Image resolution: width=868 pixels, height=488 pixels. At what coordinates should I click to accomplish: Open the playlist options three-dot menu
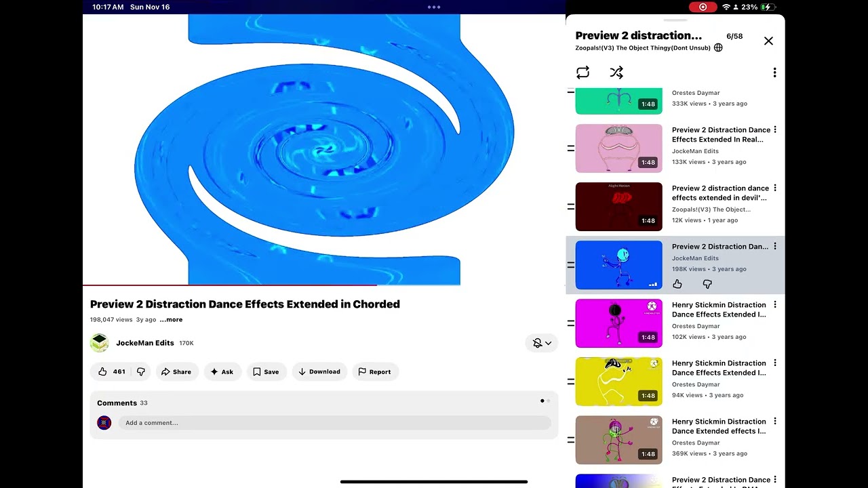(x=774, y=73)
